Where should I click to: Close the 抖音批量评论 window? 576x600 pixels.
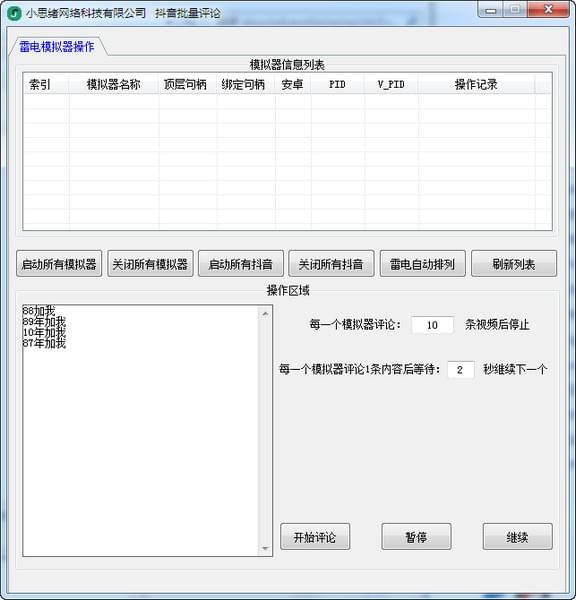548,10
